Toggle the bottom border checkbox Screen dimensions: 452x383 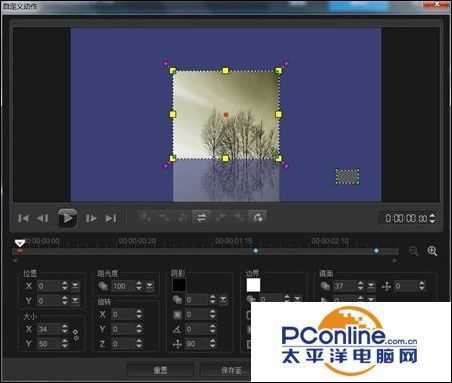[248, 344]
